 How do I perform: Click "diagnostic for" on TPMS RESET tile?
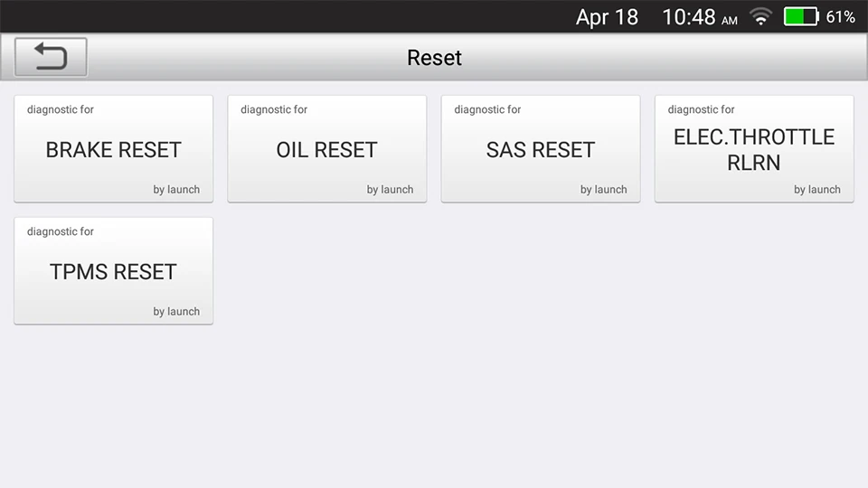(x=61, y=231)
